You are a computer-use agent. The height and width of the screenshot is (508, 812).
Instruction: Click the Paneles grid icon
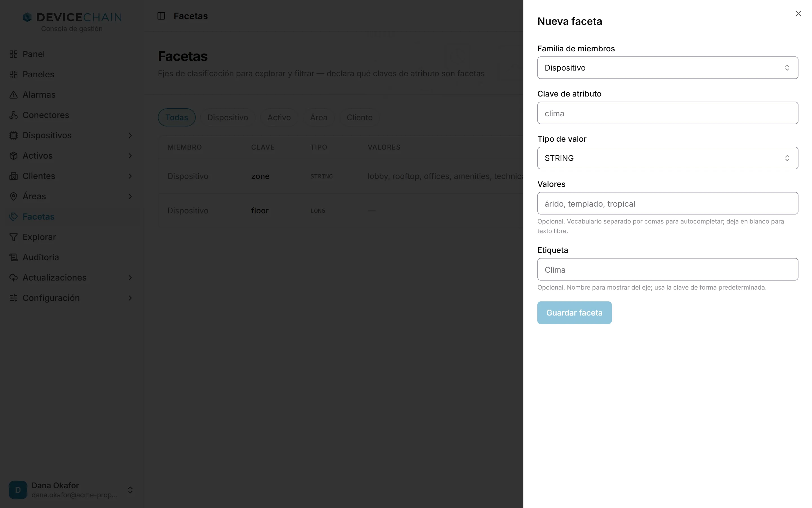(14, 75)
